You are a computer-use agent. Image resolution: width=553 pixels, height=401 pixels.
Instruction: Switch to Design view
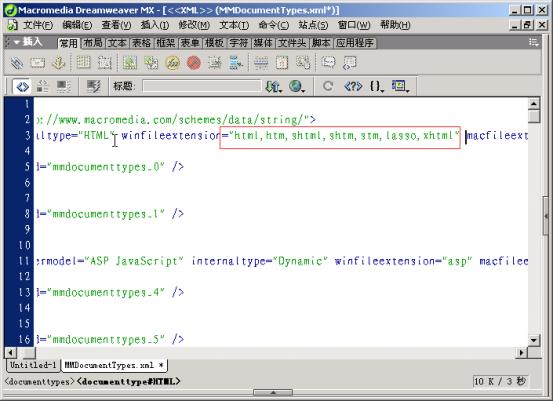63,86
